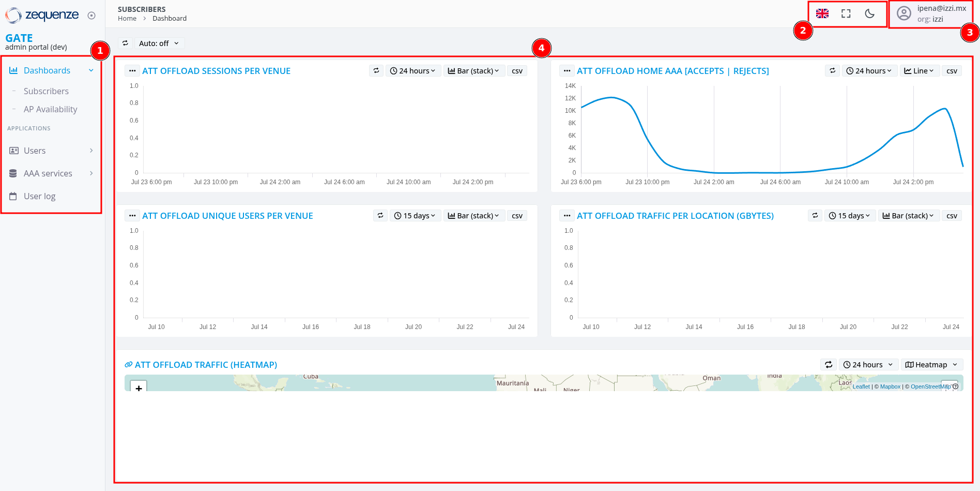This screenshot has height=491, width=980.
Task: Refresh the ATT OFFLOAD SESSIONS PER VENUE chart
Action: [376, 70]
